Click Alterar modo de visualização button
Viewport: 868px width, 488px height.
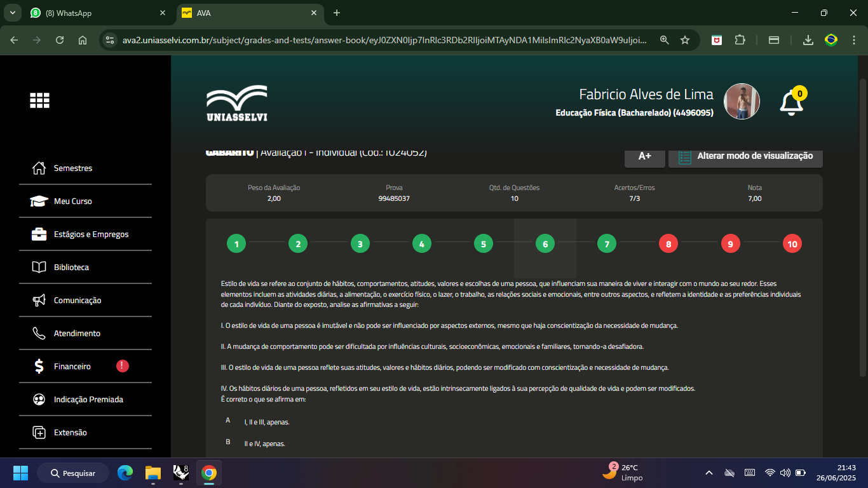745,156
